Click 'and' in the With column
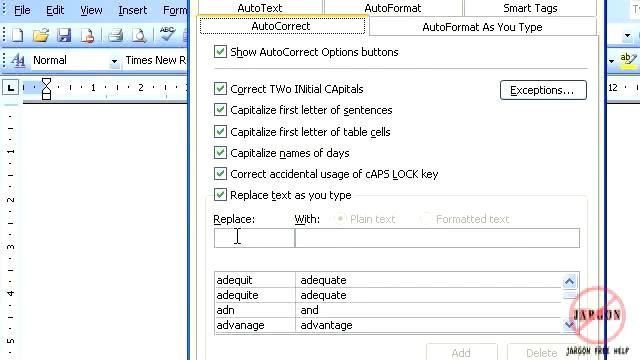Screen dimensions: 640x360 pos(309,310)
